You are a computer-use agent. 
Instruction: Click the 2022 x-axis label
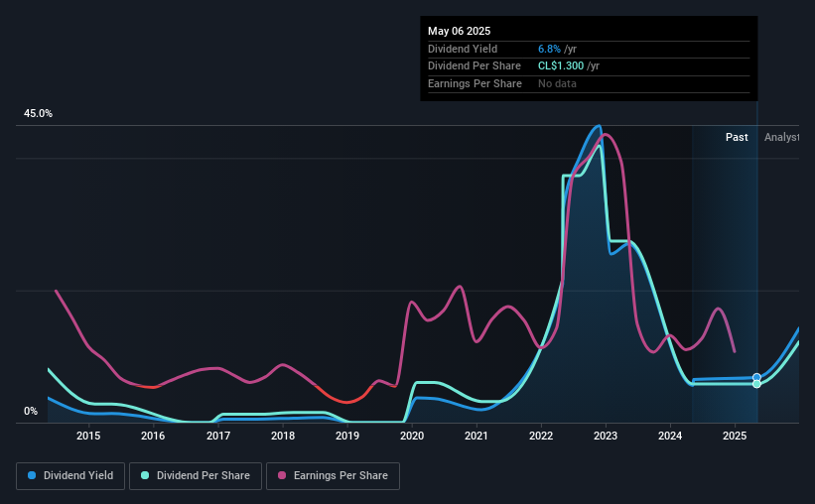pos(541,436)
